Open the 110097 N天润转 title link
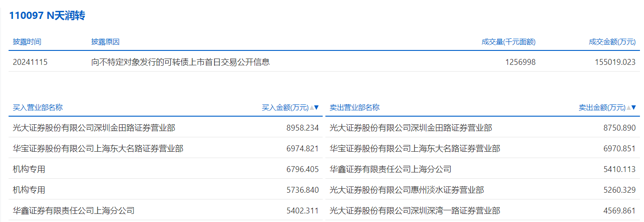 point(47,16)
